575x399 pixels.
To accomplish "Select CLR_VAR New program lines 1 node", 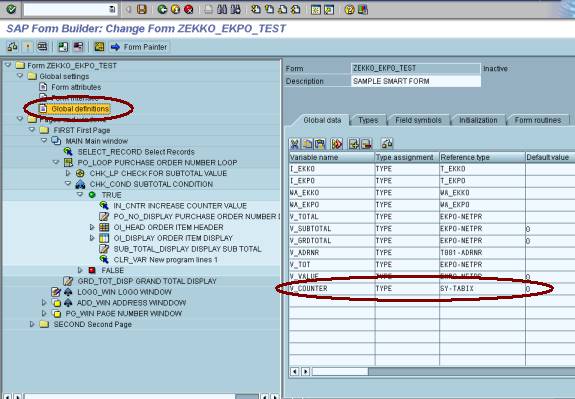I will point(165,259).
